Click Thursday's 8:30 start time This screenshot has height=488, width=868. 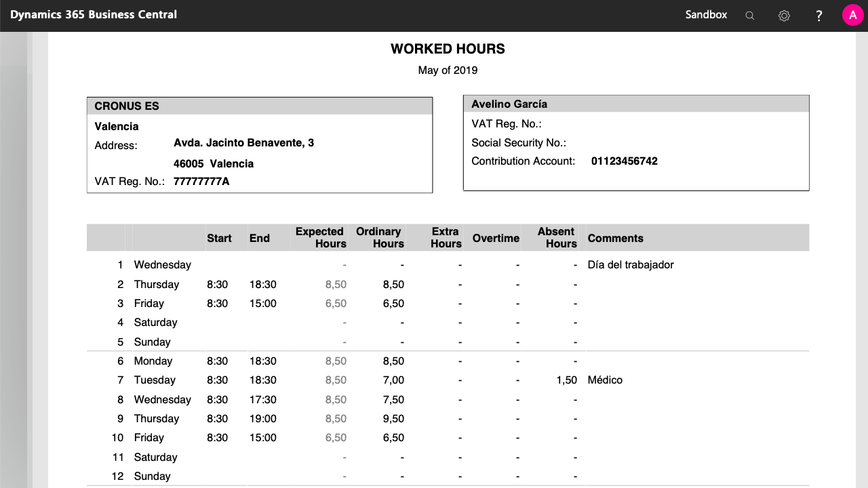tap(218, 284)
